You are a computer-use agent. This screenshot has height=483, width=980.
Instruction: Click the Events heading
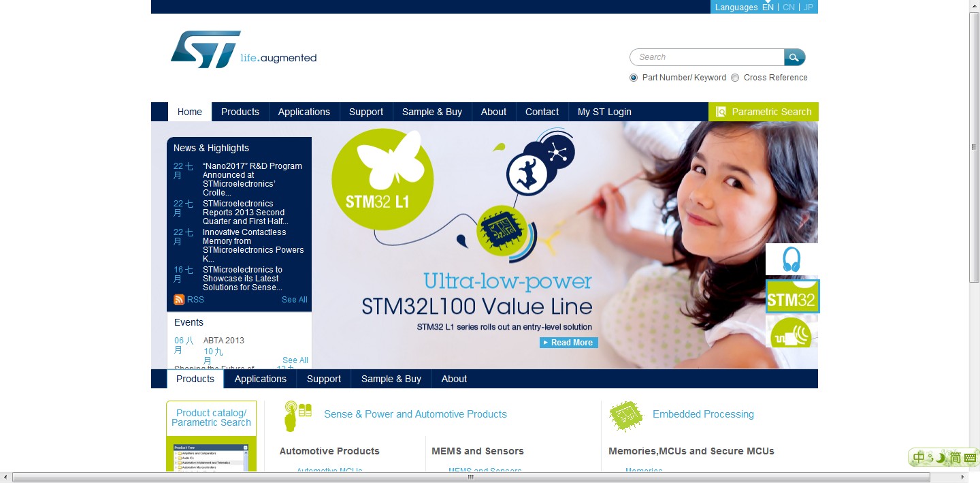(x=189, y=322)
